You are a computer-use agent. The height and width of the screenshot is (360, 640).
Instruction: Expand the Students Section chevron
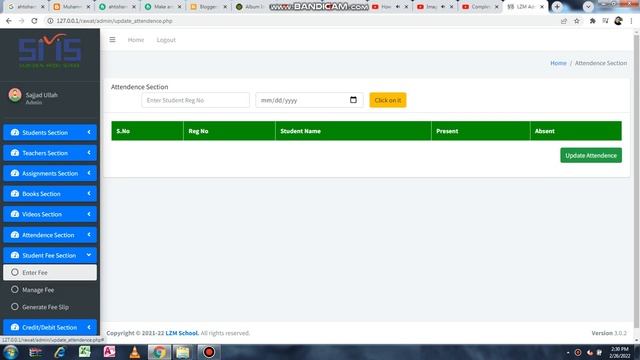pos(89,132)
